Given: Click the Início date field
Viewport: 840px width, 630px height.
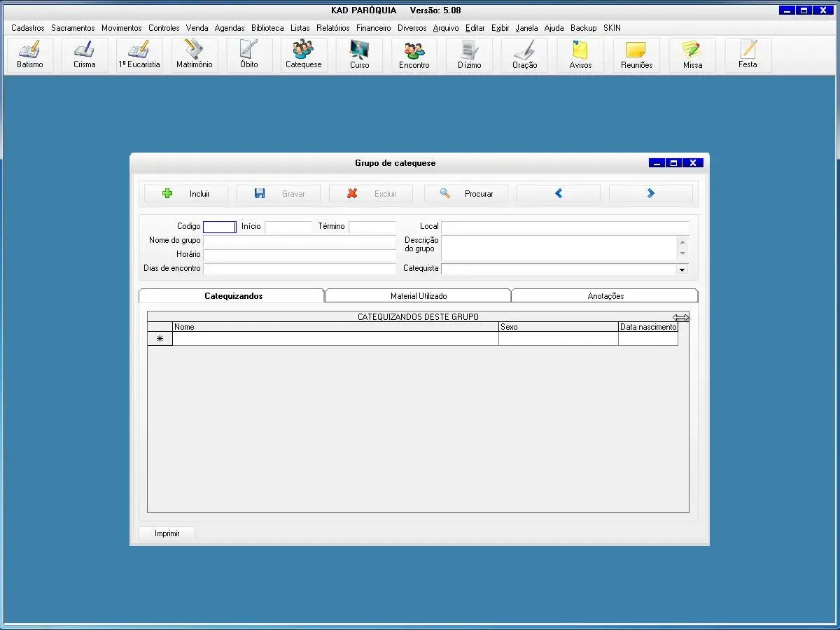Looking at the screenshot, I should coord(288,227).
